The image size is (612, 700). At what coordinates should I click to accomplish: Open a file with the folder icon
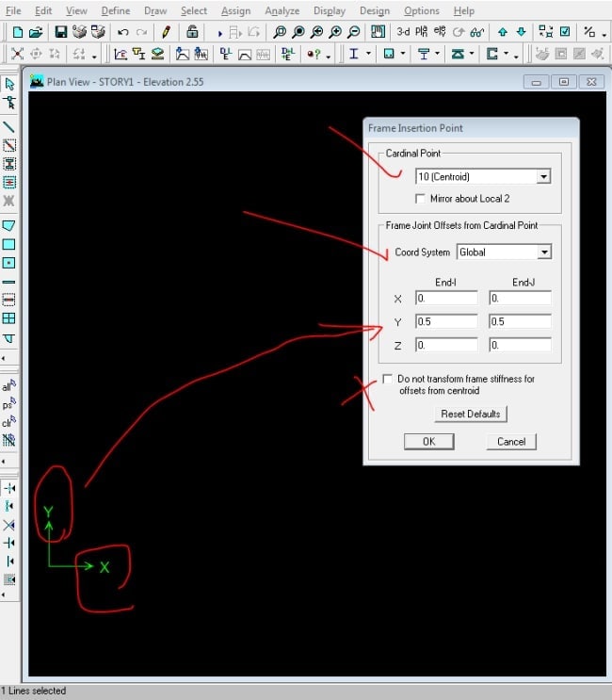[36, 32]
